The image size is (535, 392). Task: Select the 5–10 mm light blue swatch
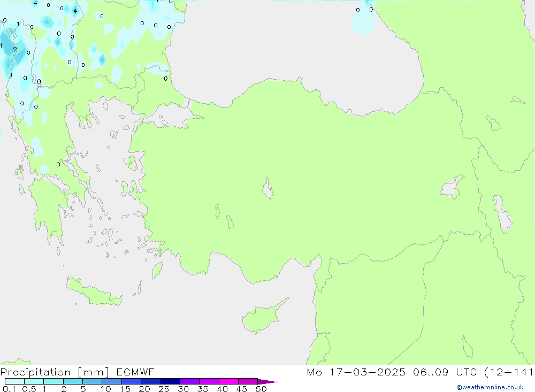pos(92,381)
